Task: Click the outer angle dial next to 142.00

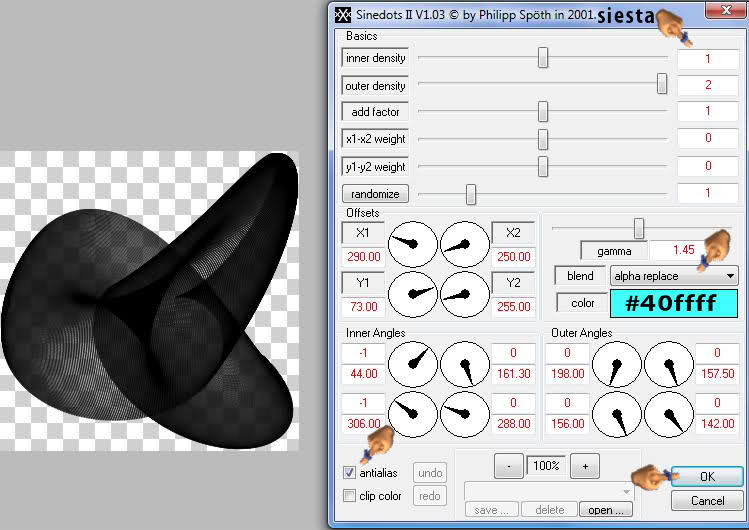Action: coord(669,414)
